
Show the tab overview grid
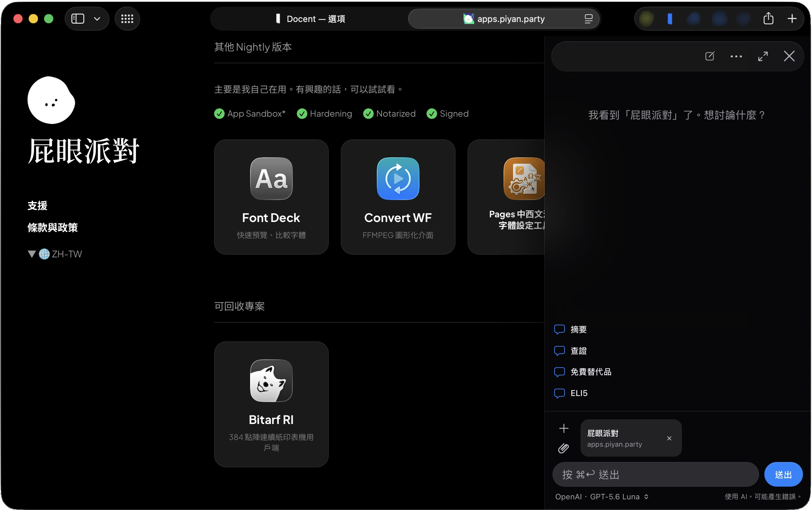pyautogui.click(x=127, y=19)
